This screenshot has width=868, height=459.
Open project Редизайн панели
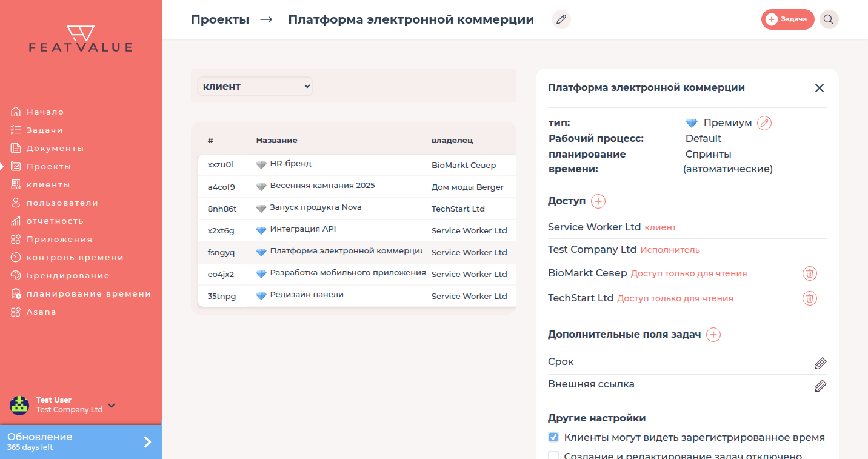click(x=357, y=296)
